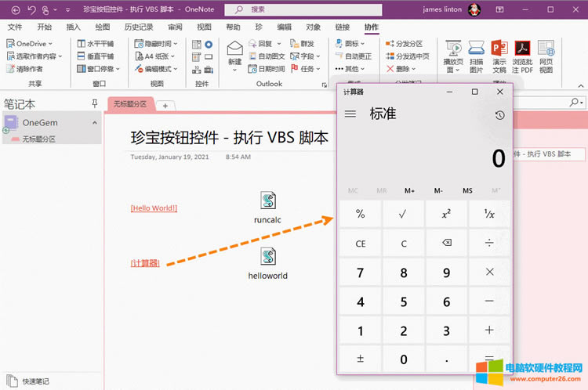
Task: Open the A4 纸张 paper size dropdown
Action: tap(156, 56)
